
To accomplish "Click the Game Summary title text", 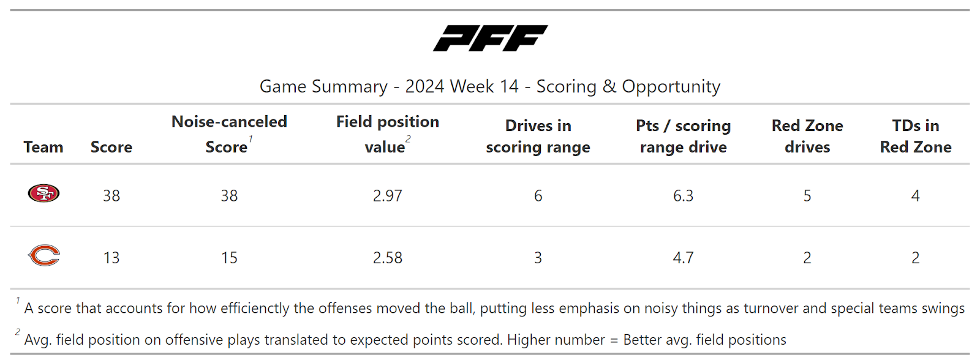I will pyautogui.click(x=490, y=86).
